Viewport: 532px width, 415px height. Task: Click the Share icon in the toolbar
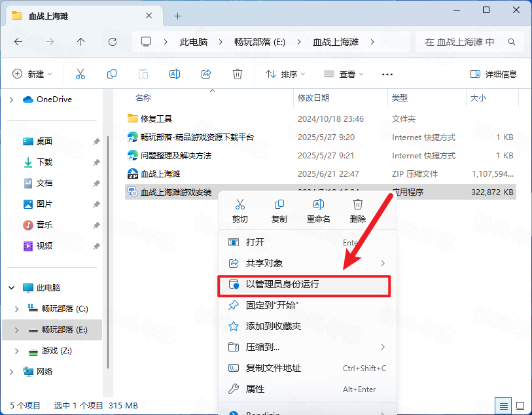[206, 74]
